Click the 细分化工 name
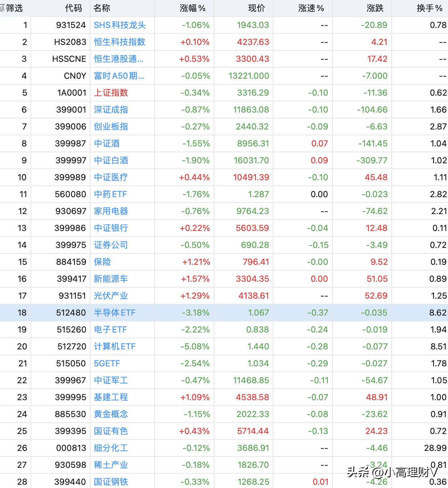 click(111, 448)
